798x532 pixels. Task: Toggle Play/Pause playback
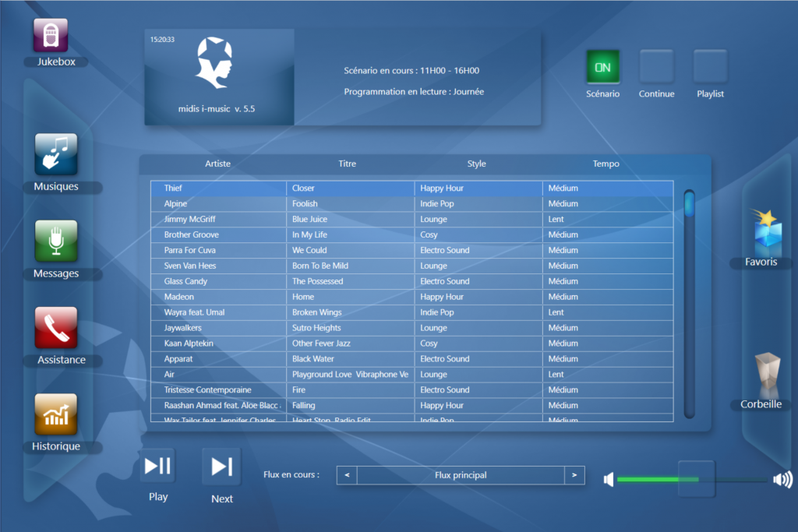coord(157,466)
